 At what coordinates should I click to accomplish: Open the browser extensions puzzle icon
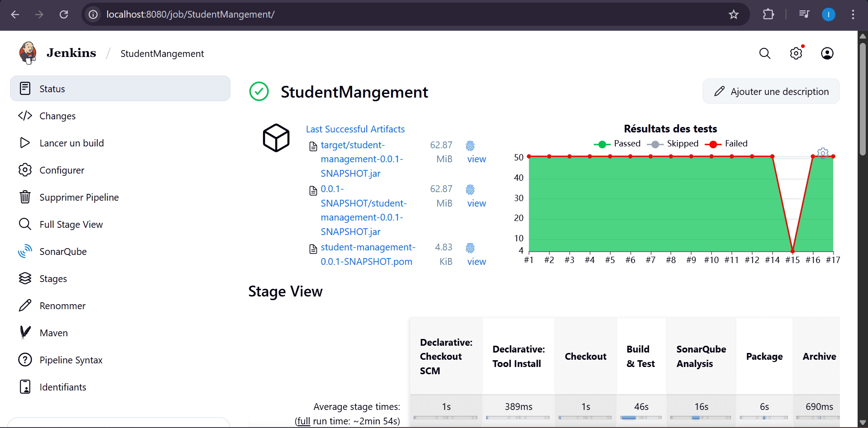768,14
